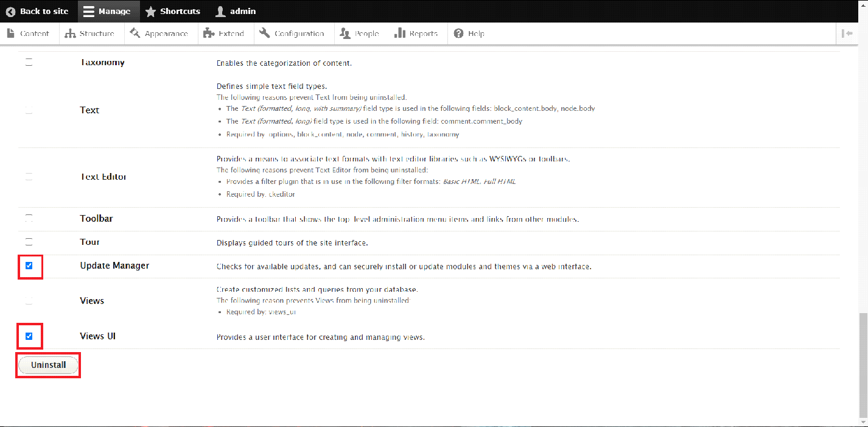
Task: Open the People menu
Action: (359, 34)
